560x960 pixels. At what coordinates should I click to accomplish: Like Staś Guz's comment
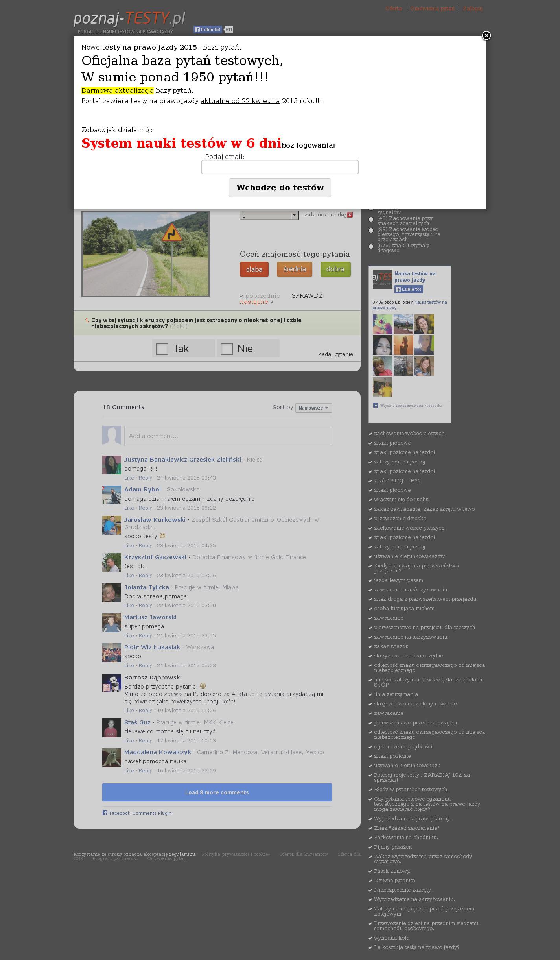coord(129,741)
